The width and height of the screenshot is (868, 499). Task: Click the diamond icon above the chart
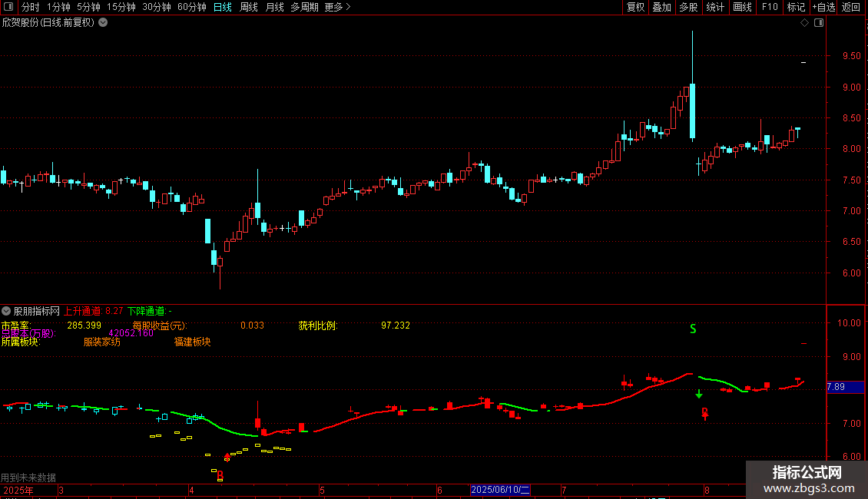click(x=805, y=23)
